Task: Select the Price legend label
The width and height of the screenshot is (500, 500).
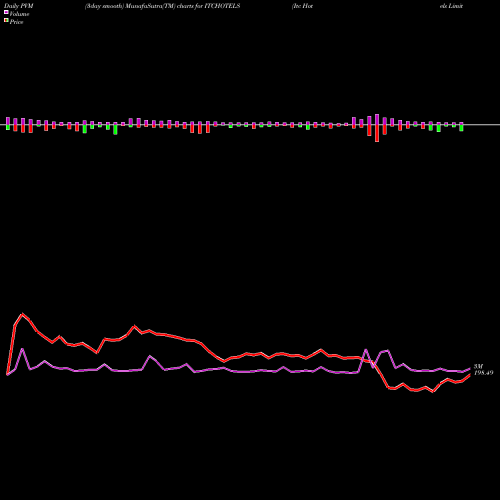Action: click(x=16, y=22)
